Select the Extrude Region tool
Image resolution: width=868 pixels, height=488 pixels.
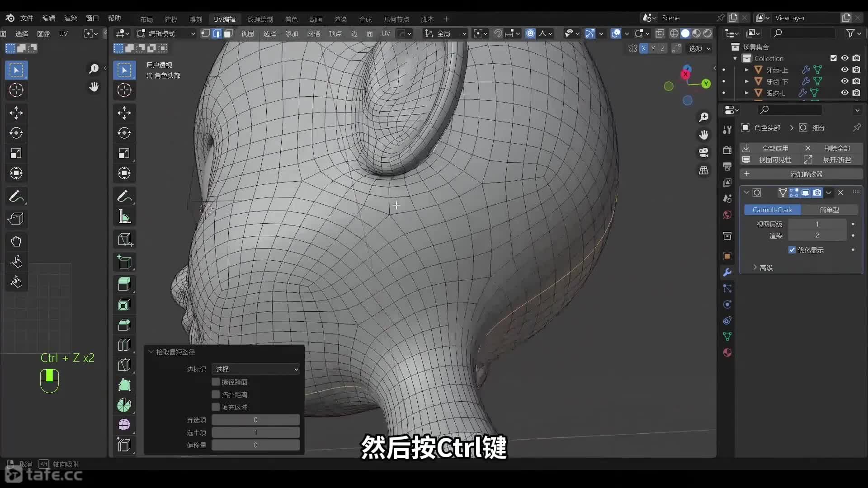[124, 284]
